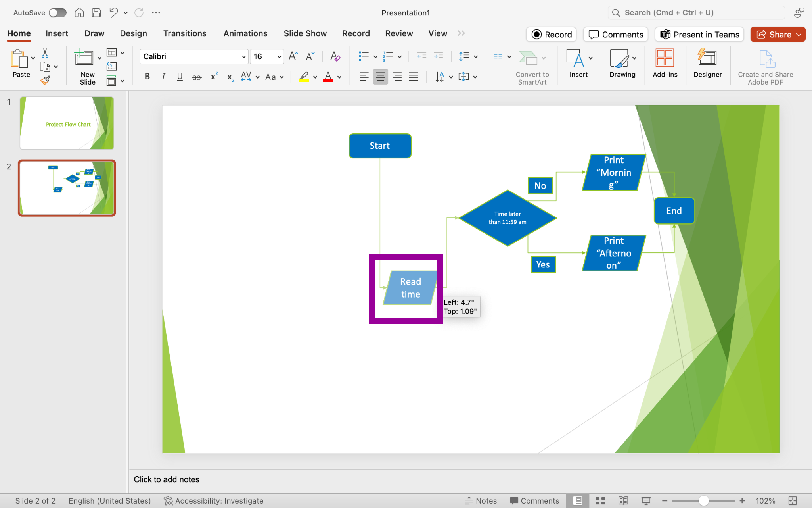Click Increase Font Size icon

(293, 56)
